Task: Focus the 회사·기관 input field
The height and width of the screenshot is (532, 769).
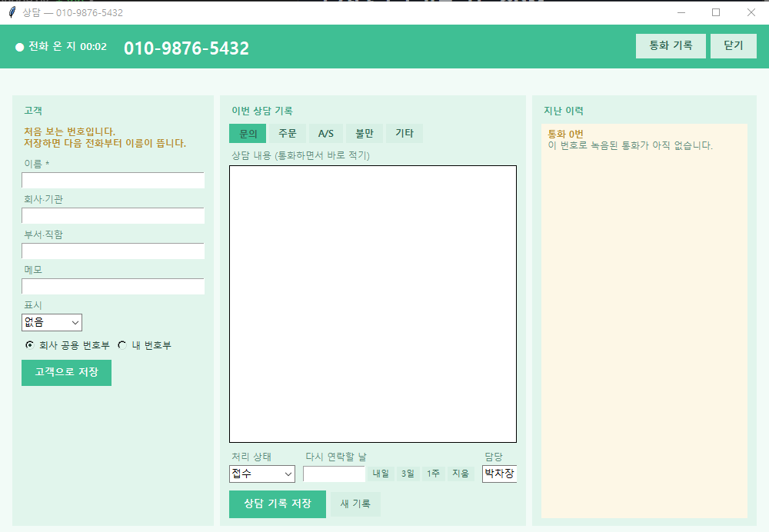Action: tap(113, 215)
